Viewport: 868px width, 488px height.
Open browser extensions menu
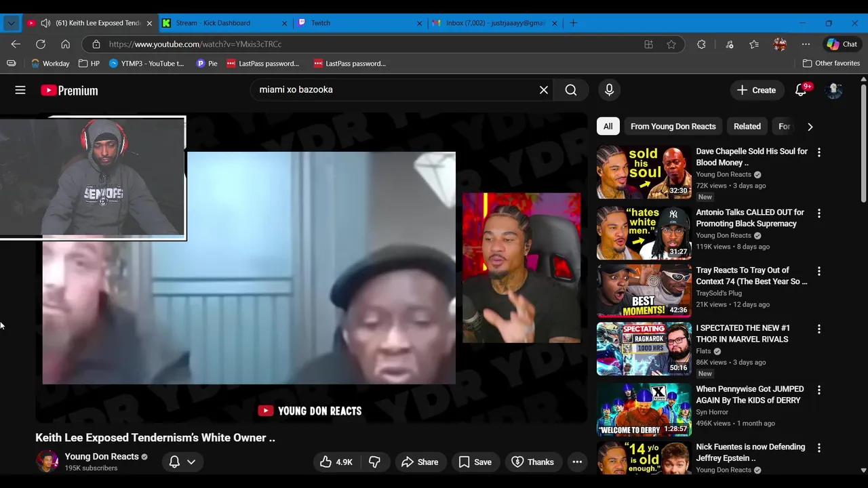pos(701,44)
